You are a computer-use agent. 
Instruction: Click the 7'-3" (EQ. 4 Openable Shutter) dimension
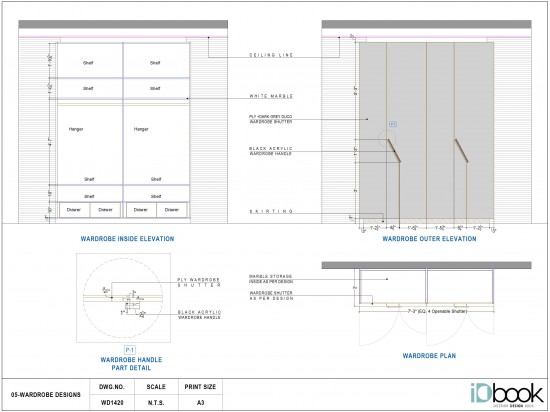tap(437, 311)
